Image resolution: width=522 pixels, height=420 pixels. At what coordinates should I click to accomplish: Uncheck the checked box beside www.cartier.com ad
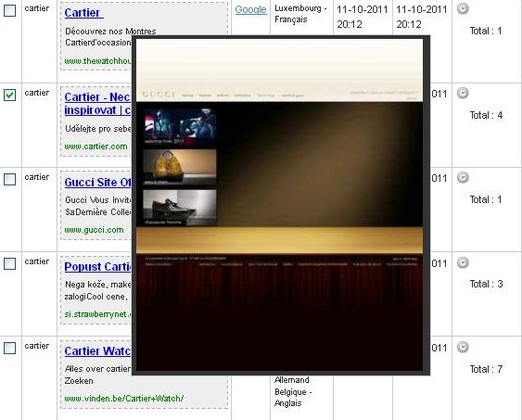9,95
